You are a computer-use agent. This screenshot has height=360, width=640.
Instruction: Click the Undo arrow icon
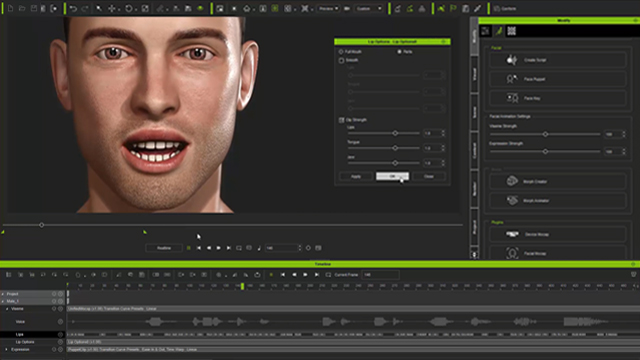(x=73, y=9)
